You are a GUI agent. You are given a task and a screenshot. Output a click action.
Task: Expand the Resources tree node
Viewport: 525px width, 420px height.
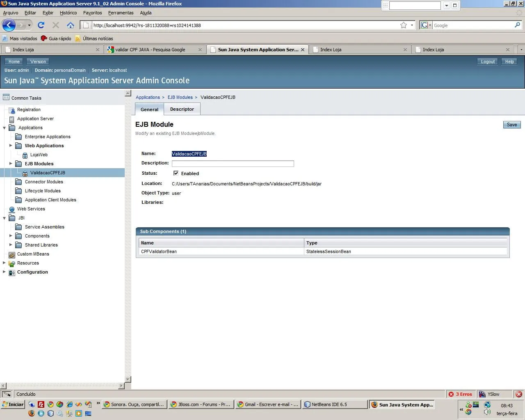click(5, 263)
